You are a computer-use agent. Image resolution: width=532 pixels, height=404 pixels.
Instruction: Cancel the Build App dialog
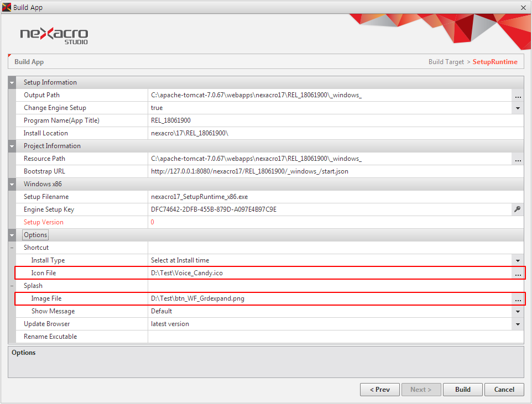pyautogui.click(x=504, y=390)
